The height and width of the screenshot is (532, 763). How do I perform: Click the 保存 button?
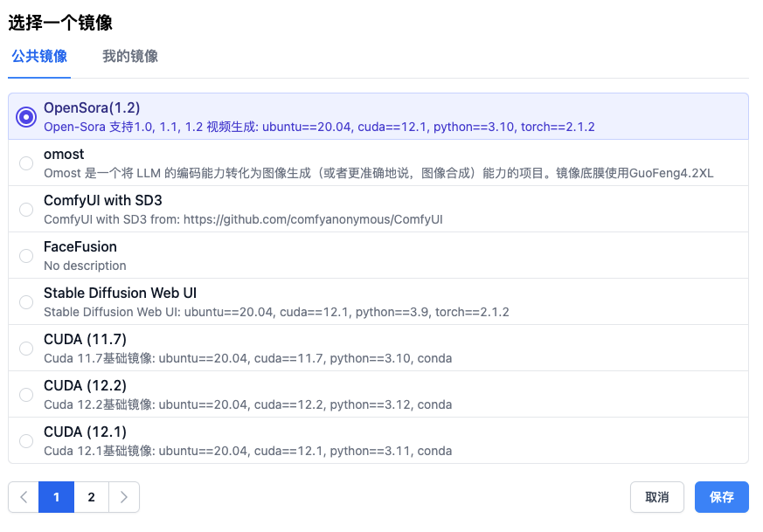pyautogui.click(x=721, y=496)
